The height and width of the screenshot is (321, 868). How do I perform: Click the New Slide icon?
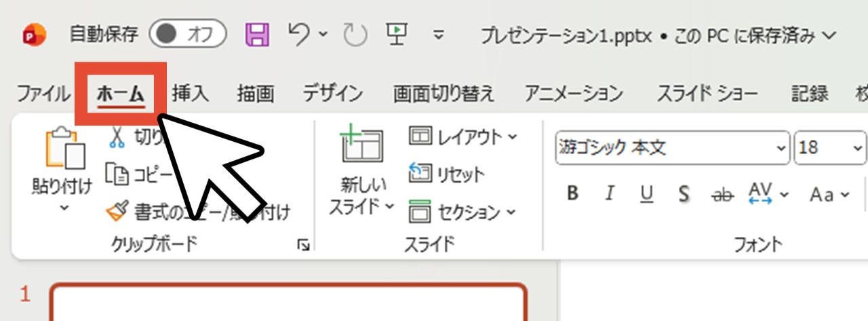point(361,145)
